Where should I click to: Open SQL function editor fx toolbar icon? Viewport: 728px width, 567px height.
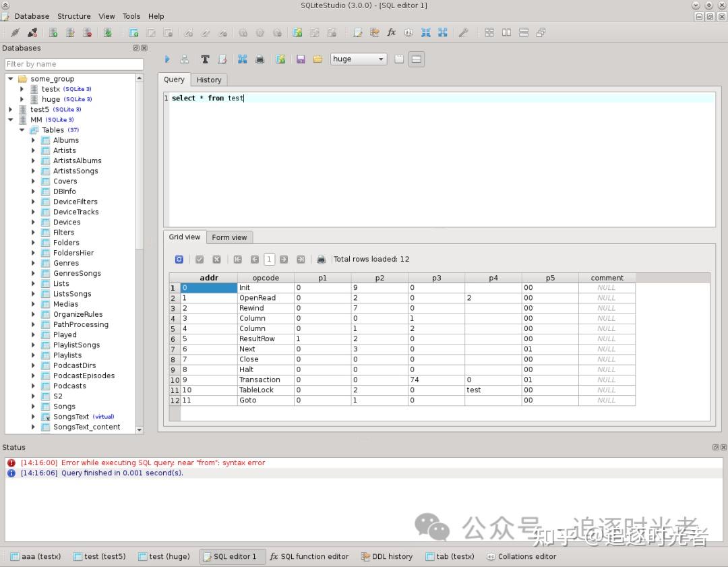pyautogui.click(x=391, y=32)
